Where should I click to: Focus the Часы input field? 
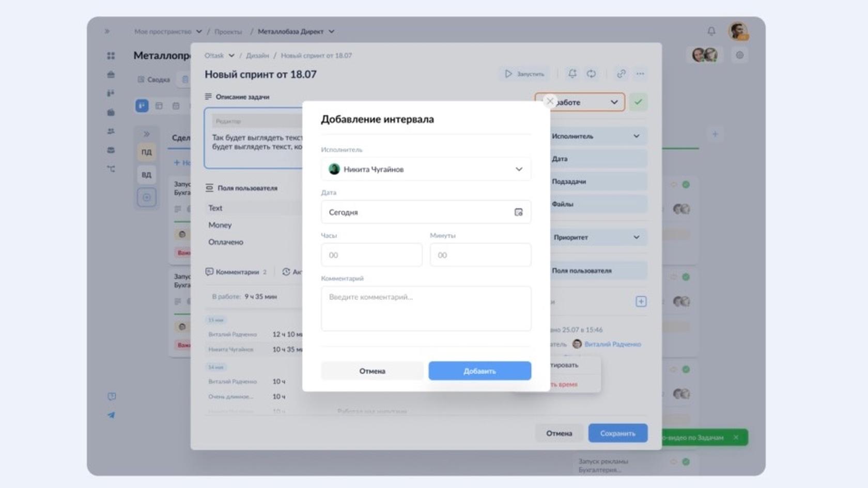click(x=371, y=255)
